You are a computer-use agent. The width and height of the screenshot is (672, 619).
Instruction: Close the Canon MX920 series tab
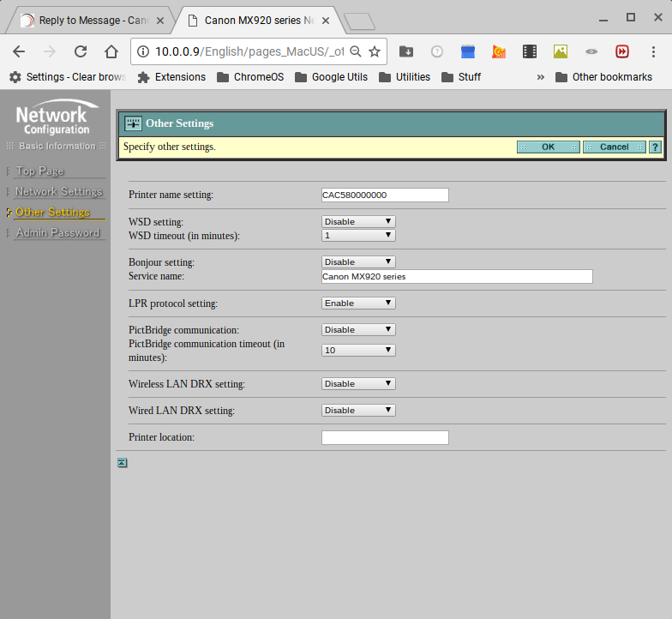point(326,21)
